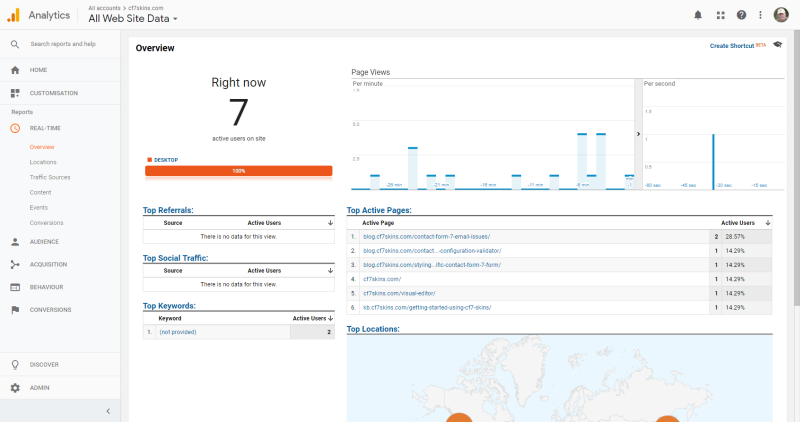Select the Real-Time Events report
The width and height of the screenshot is (800, 422).
(39, 208)
